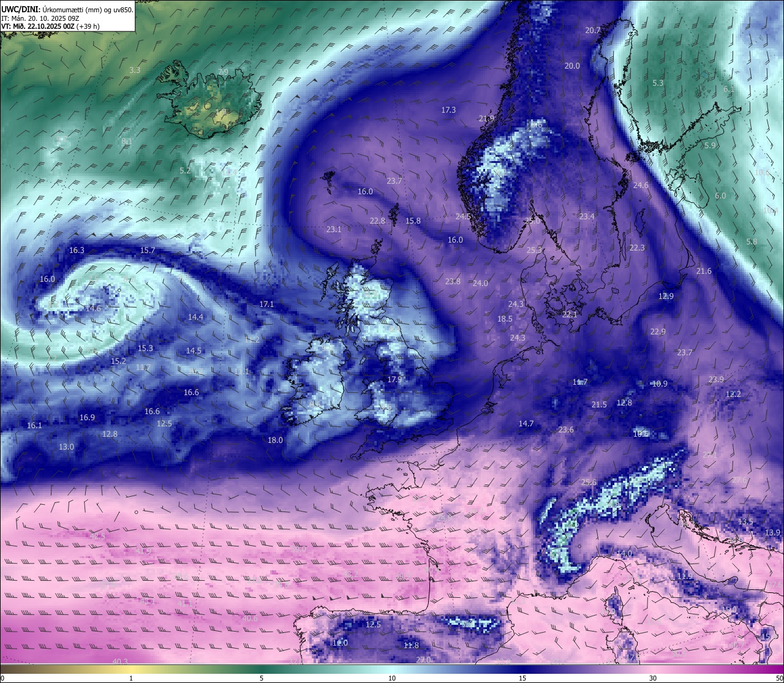Click the 14.0 value on the map
Image resolution: width=784 pixels, height=683 pixels.
pyautogui.click(x=624, y=553)
